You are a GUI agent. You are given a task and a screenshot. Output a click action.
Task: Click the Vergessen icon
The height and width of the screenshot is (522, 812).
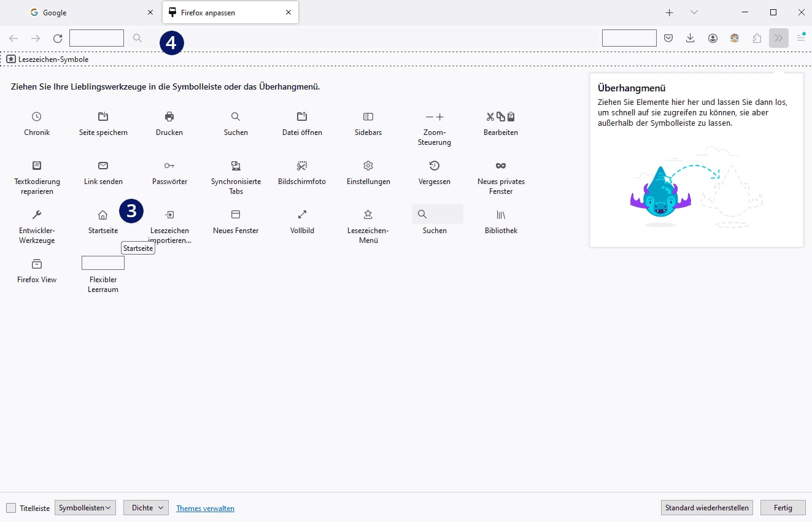coord(435,166)
